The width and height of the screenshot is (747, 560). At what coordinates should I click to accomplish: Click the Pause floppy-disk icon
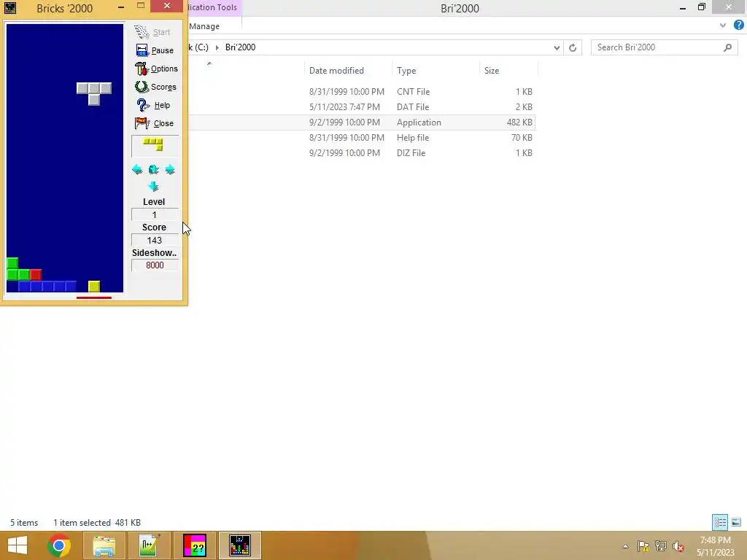[x=142, y=50]
